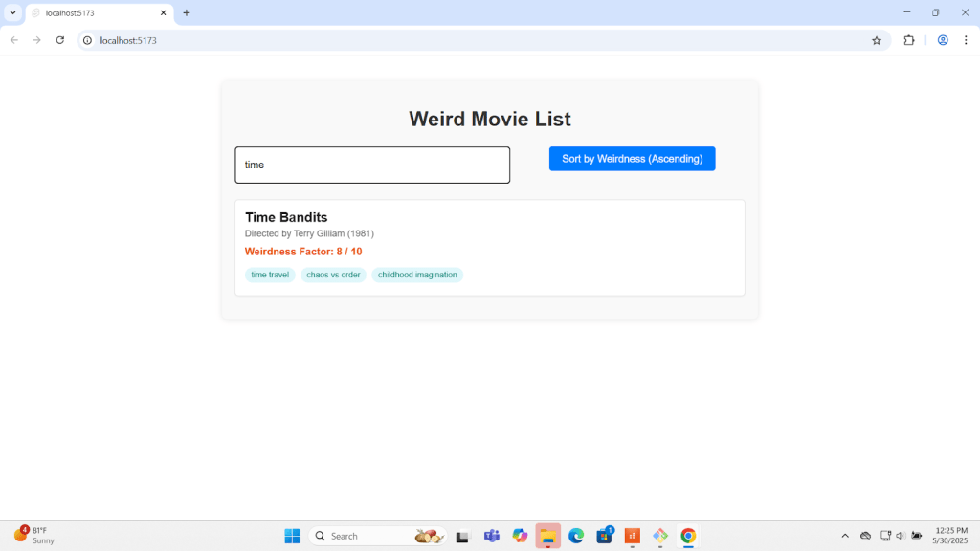The width and height of the screenshot is (980, 551).
Task: Expand hidden icons with the tray chevron
Action: pos(846,536)
